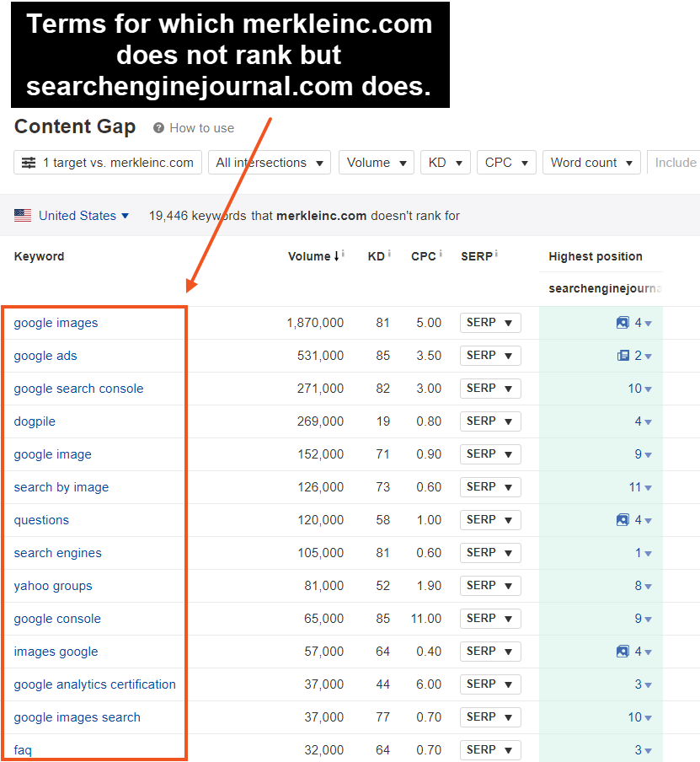Click the United States flag icon
The height and width of the screenshot is (762, 700).
click(x=23, y=216)
